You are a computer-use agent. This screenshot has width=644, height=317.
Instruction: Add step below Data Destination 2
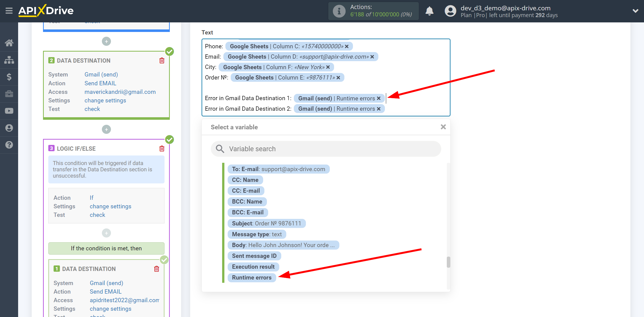point(106,129)
